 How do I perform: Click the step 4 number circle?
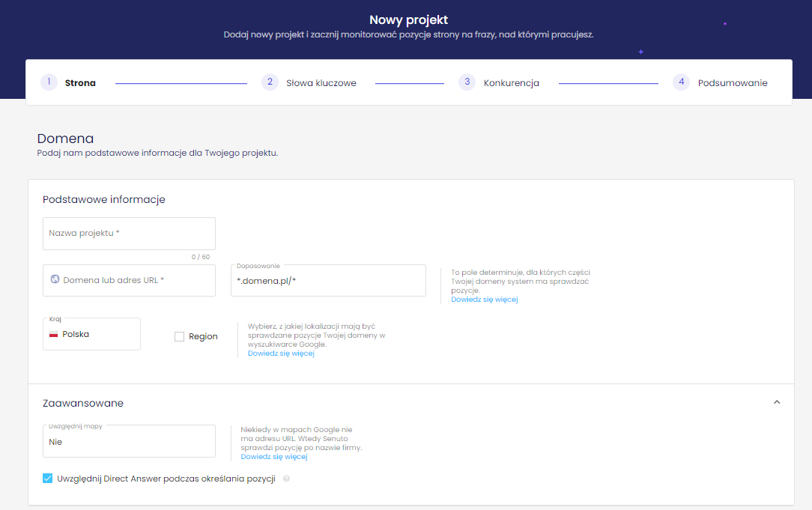pyautogui.click(x=681, y=82)
